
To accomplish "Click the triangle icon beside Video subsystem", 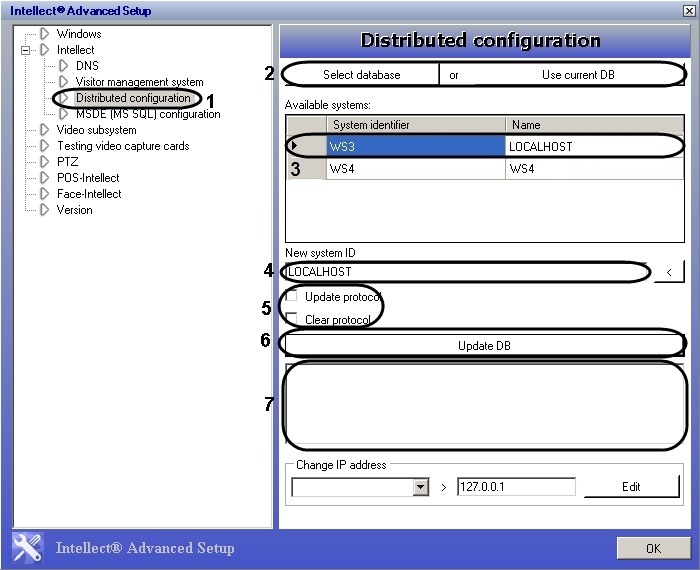I will click(44, 130).
